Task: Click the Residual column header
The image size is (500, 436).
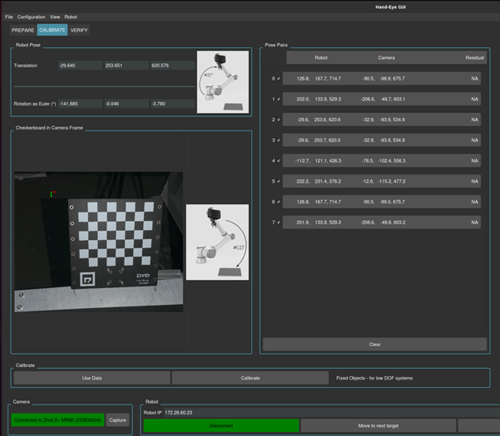Action: coord(475,58)
